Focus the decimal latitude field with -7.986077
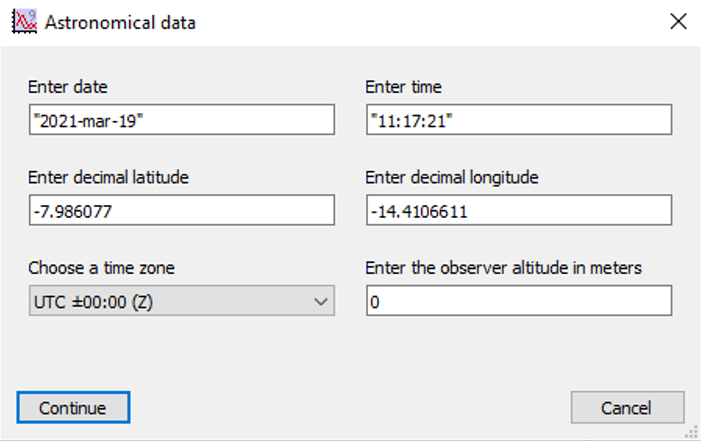 (x=182, y=210)
